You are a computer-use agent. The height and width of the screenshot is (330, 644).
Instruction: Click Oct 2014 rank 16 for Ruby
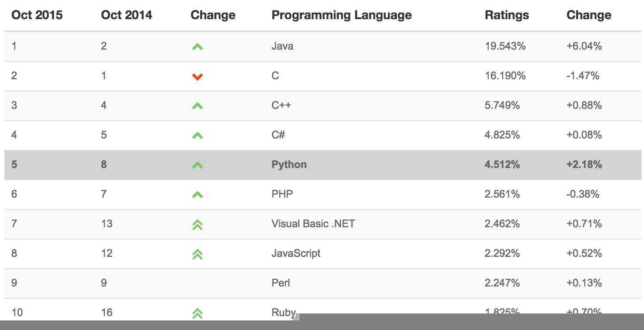coord(107,313)
